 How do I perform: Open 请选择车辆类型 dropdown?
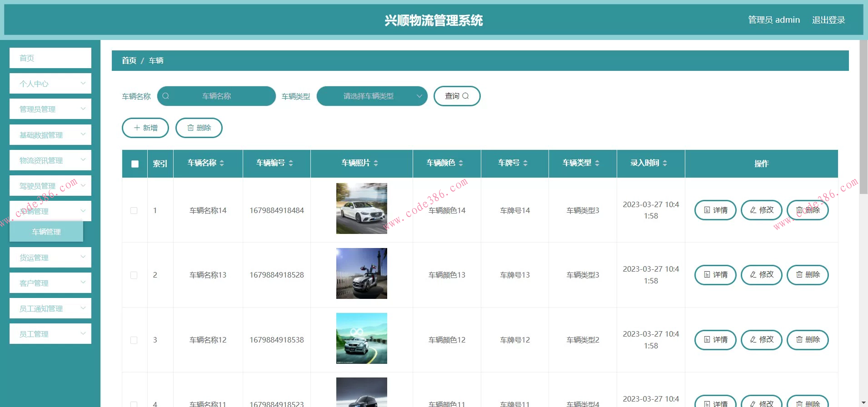click(372, 96)
